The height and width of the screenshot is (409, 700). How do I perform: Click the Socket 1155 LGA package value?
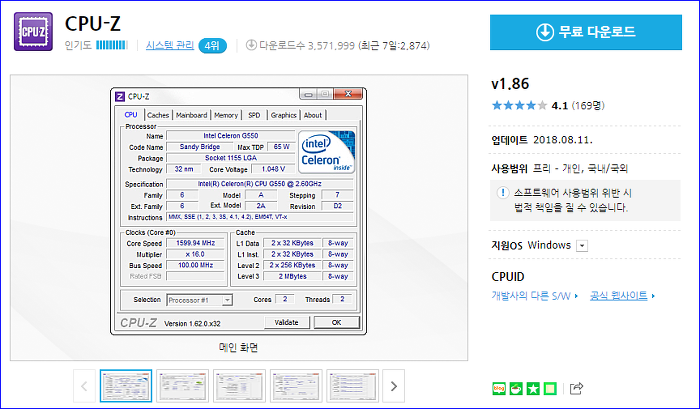230,158
